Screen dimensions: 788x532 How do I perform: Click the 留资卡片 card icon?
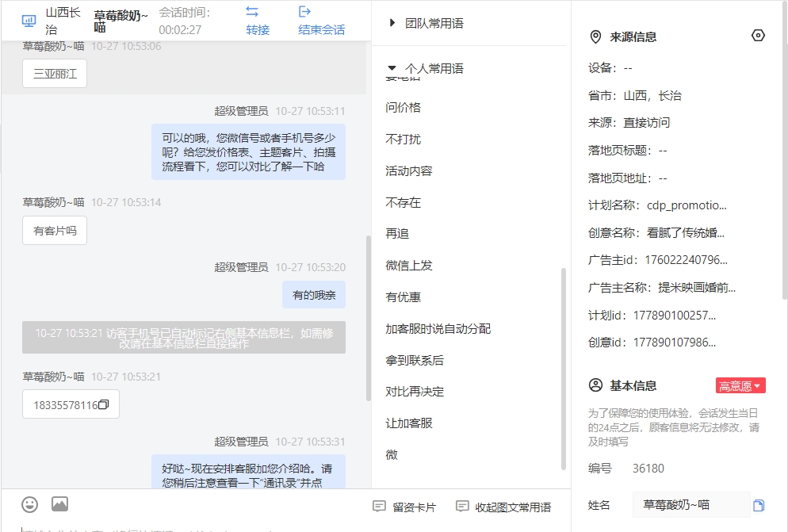click(379, 507)
